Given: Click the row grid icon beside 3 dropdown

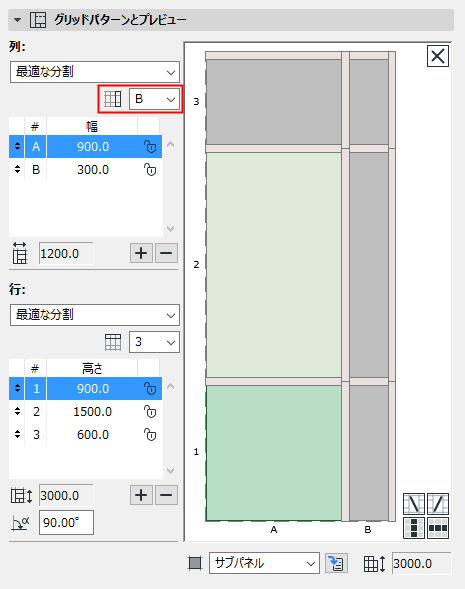Looking at the screenshot, I should 113,342.
